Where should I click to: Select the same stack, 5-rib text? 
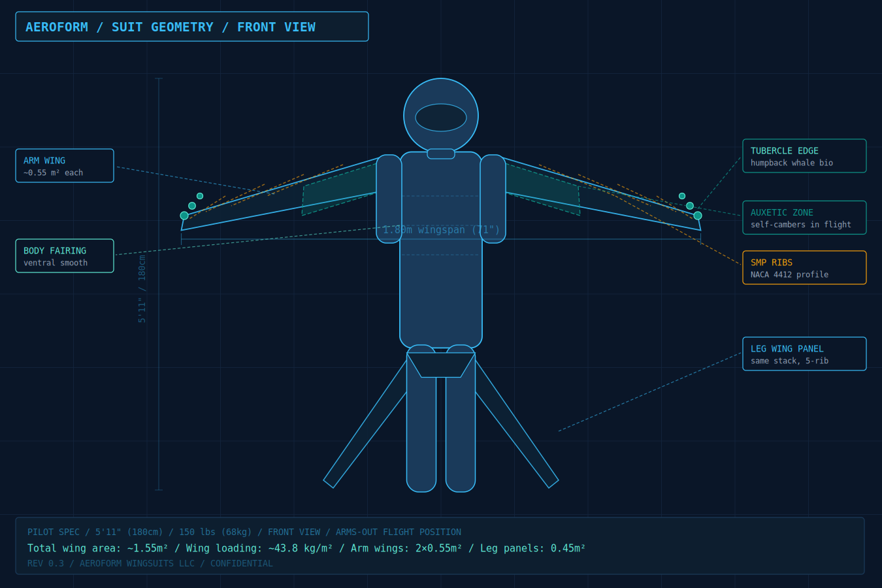coord(789,361)
